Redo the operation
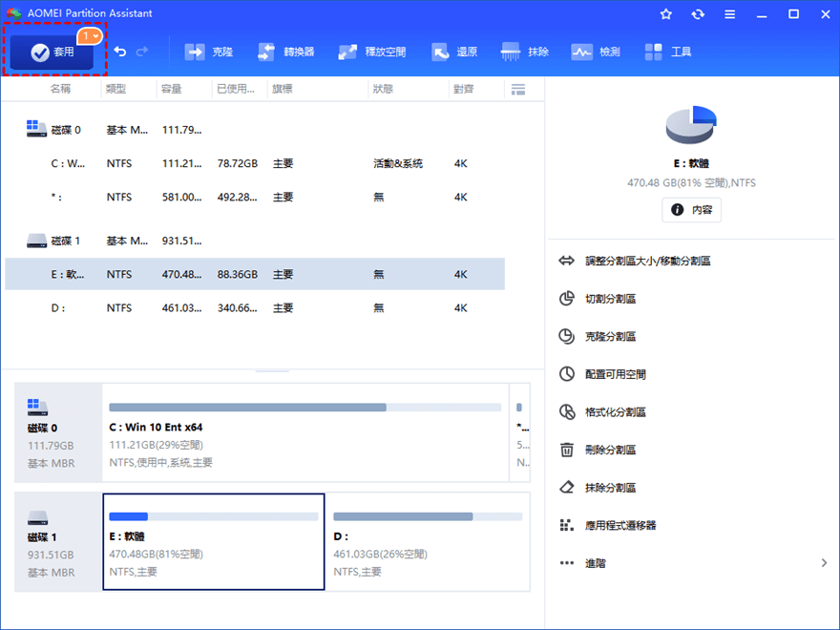Viewport: 840px width, 630px height. pyautogui.click(x=142, y=52)
